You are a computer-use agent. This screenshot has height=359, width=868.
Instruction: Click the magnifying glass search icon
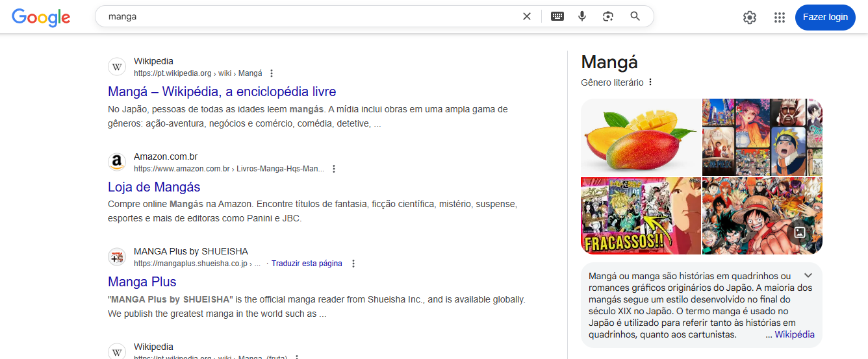[635, 16]
